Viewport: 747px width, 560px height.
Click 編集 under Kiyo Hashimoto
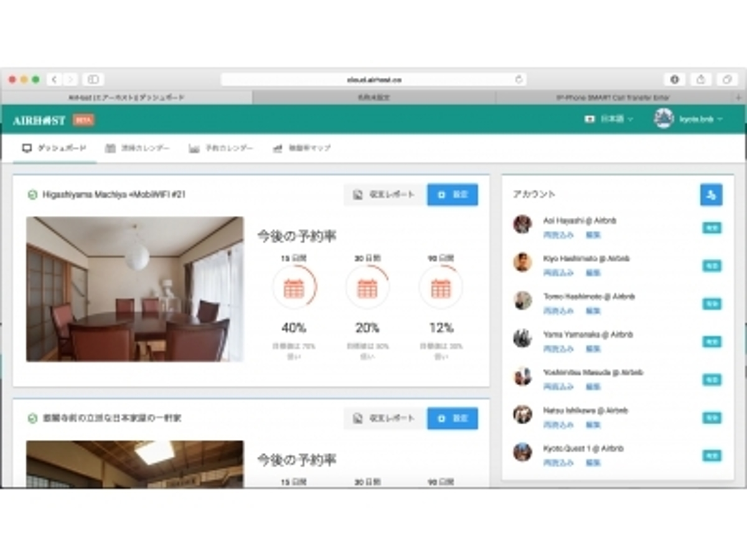(593, 273)
